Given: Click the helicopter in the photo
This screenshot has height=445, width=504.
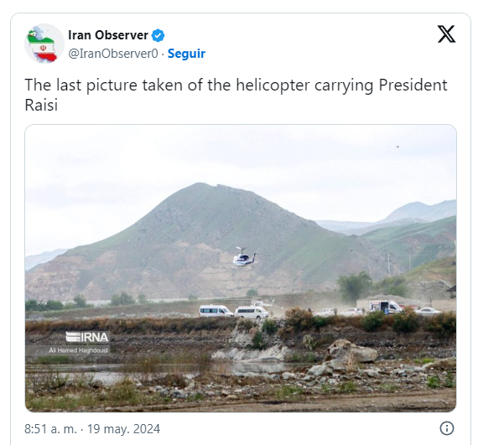Looking at the screenshot, I should [245, 259].
